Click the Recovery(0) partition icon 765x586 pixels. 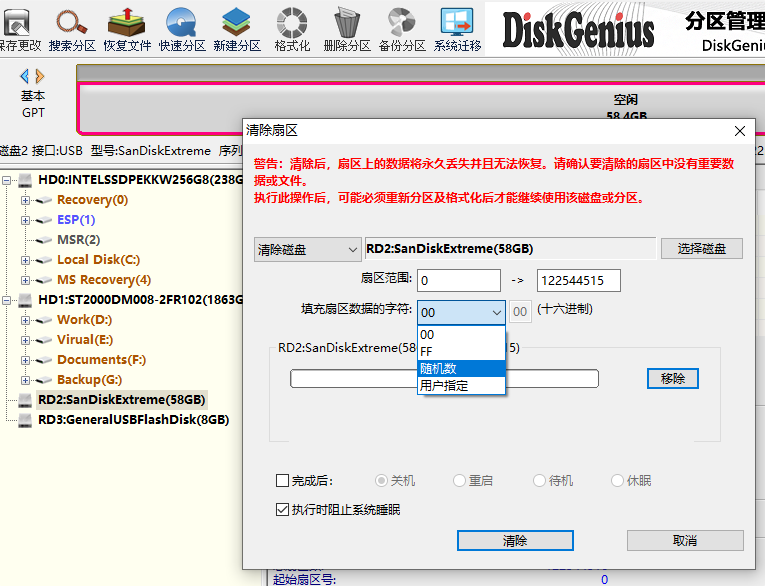click(44, 200)
